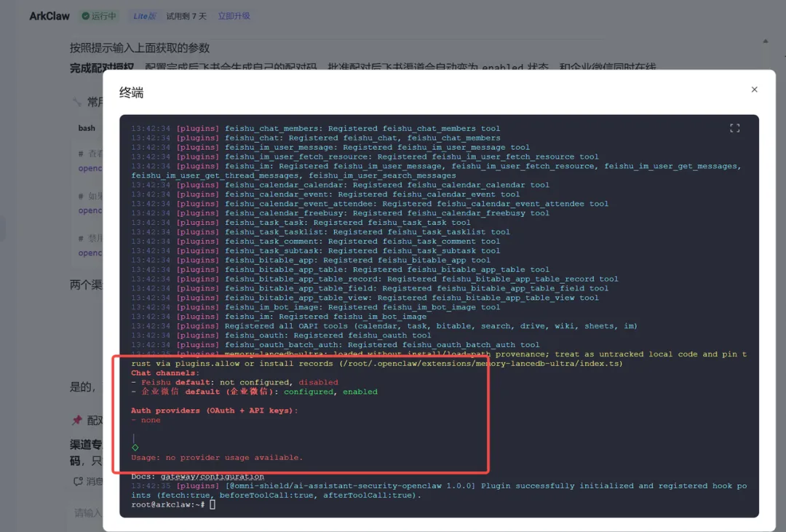Click the feishu_bitable_app_table_field line
This screenshot has height=532, width=786.
tap(370, 288)
